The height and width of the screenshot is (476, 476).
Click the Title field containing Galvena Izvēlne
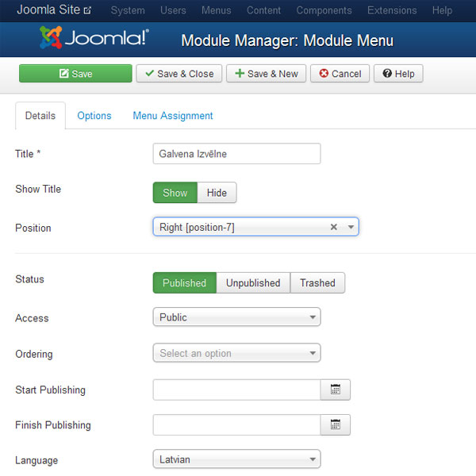pos(236,154)
